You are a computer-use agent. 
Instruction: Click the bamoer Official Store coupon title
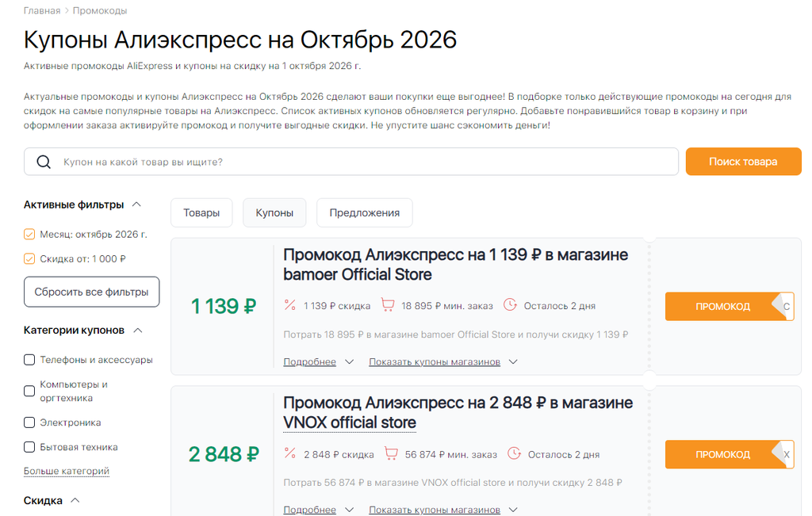456,265
